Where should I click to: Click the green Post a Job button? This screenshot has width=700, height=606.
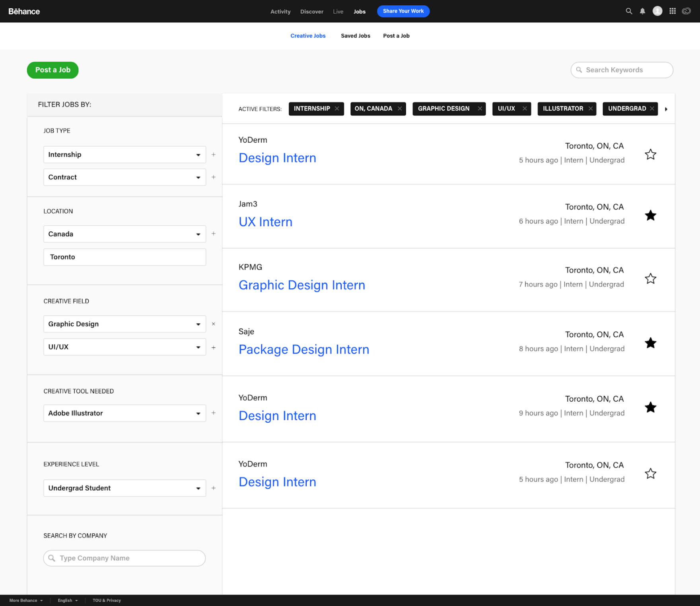tap(53, 70)
